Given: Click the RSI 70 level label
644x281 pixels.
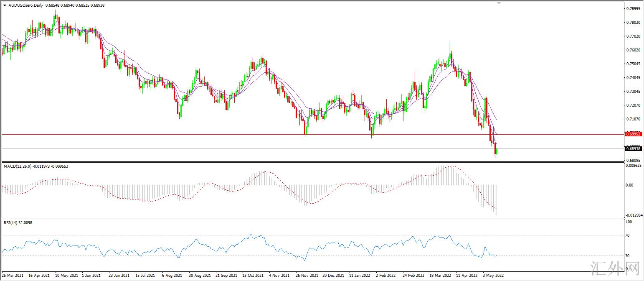Looking at the screenshot, I should [627, 235].
